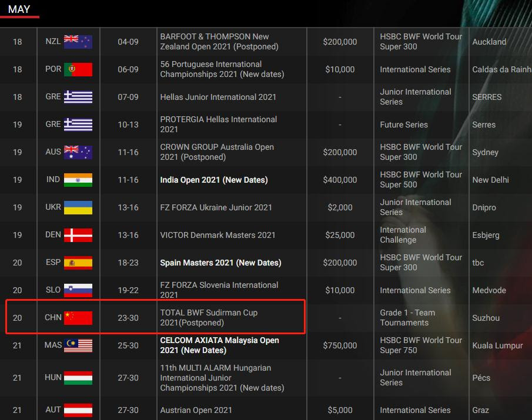Click the Hungary flag icon
Image resolution: width=532 pixels, height=420 pixels.
pyautogui.click(x=78, y=378)
